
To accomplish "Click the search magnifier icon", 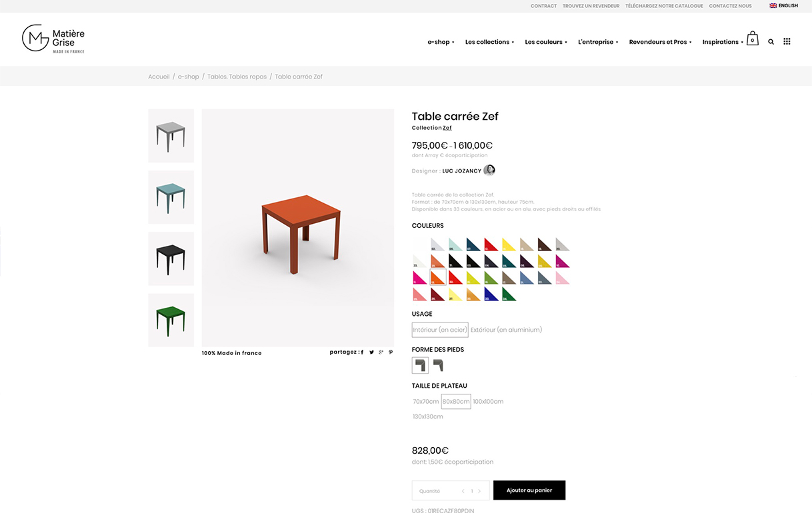I will [771, 42].
